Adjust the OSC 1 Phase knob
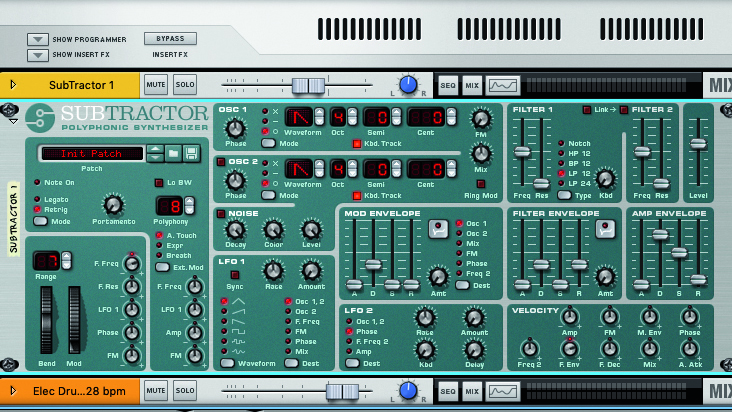This screenshot has width=732, height=412. click(x=235, y=128)
